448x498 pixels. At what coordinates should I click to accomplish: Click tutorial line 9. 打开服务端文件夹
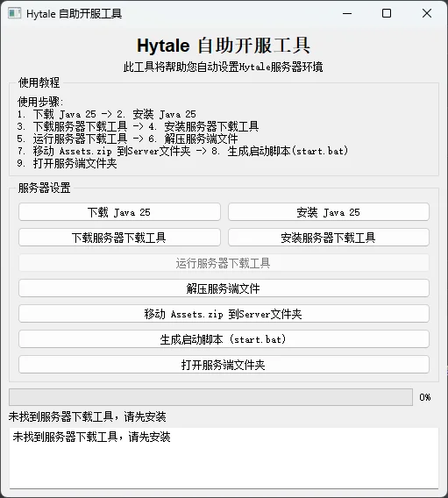[x=67, y=163]
